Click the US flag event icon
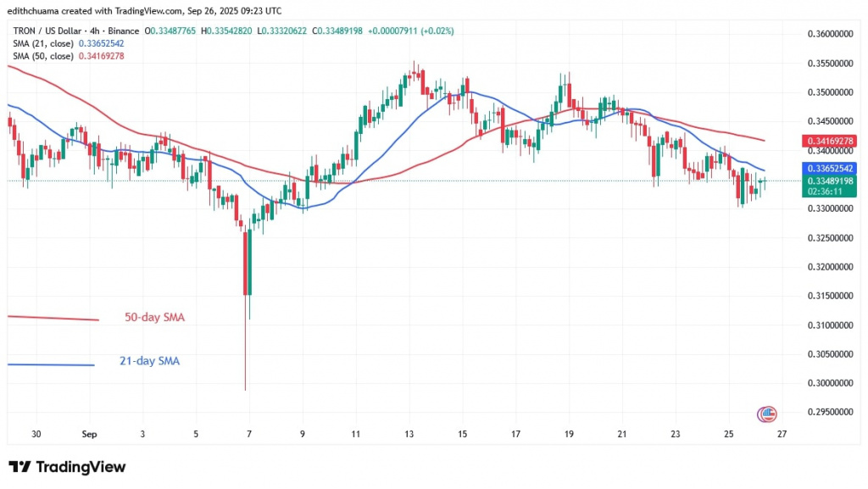This screenshot has height=489, width=868. 766,414
